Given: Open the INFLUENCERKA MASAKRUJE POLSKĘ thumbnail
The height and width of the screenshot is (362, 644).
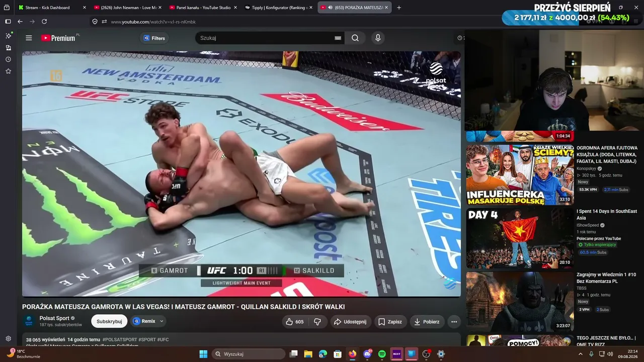Looking at the screenshot, I should click(520, 175).
